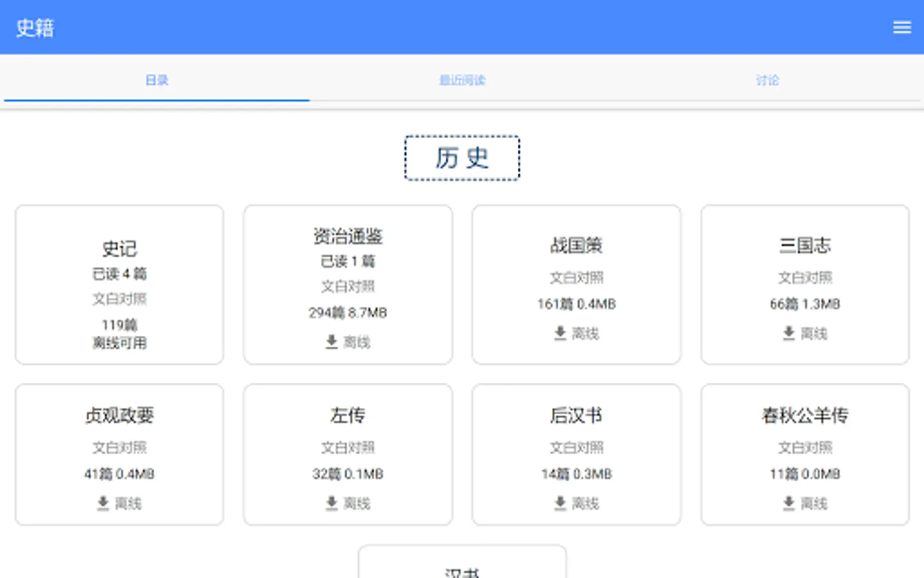Click 文白对照 label on 贞观政要 card
924x578 pixels.
[x=119, y=447]
